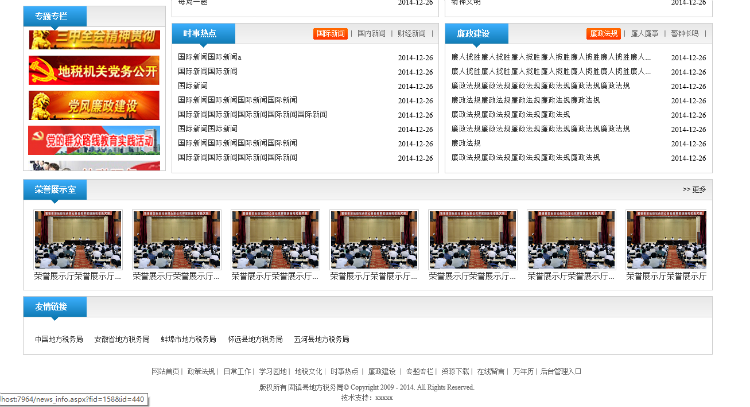Open the single 廉政法规 list item

click(466, 143)
